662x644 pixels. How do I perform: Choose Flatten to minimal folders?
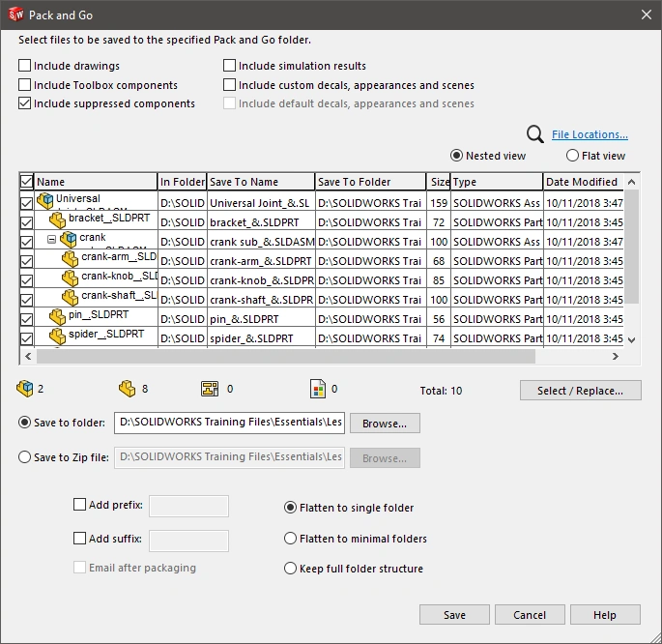tap(290, 538)
